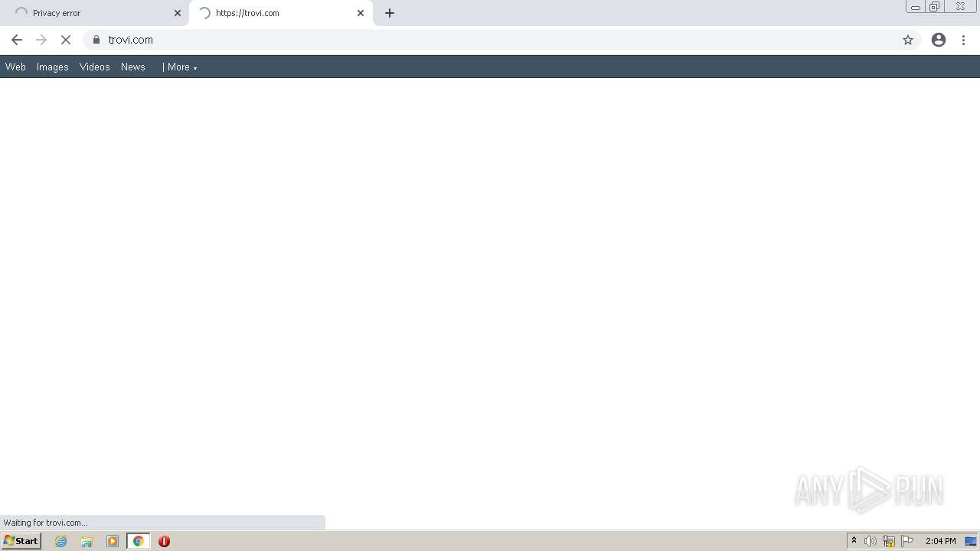Viewport: 980px width, 551px height.
Task: Close the Privacy error tab
Action: [178, 13]
